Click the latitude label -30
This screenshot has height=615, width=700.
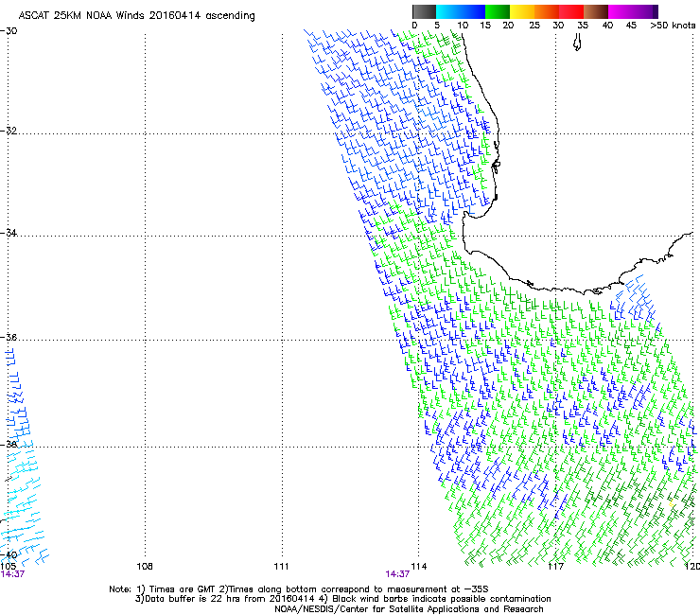9,31
